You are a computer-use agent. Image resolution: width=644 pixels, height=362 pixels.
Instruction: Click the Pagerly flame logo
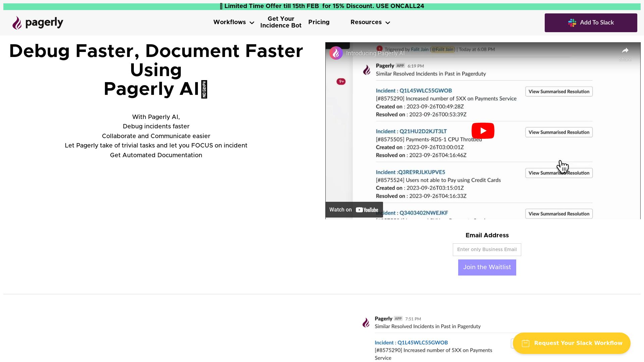click(x=17, y=23)
